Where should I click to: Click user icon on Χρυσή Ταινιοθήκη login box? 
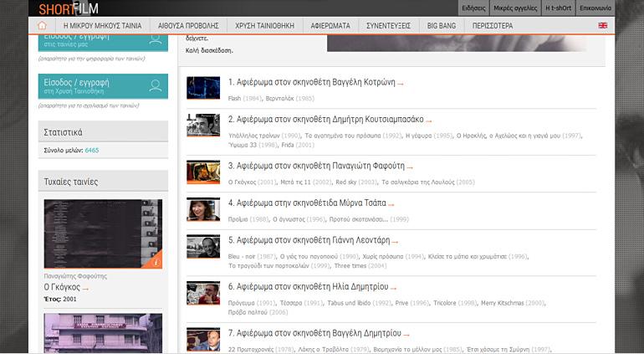click(x=156, y=85)
